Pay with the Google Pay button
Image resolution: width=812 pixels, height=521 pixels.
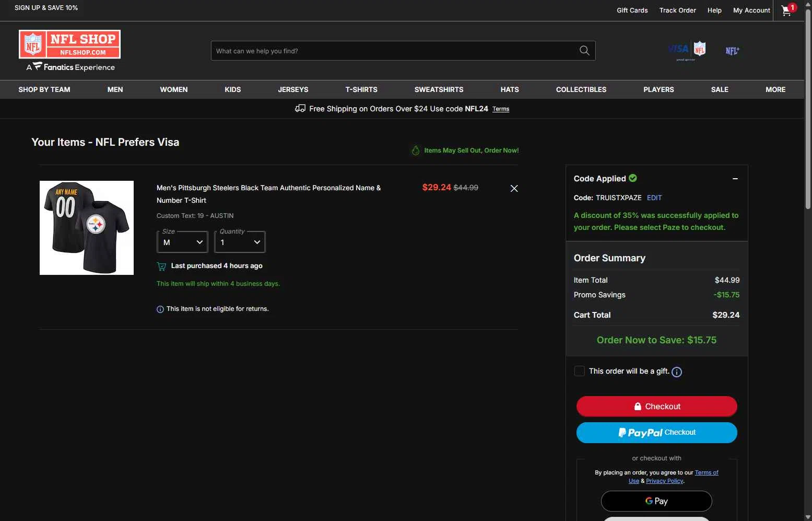[656, 501]
